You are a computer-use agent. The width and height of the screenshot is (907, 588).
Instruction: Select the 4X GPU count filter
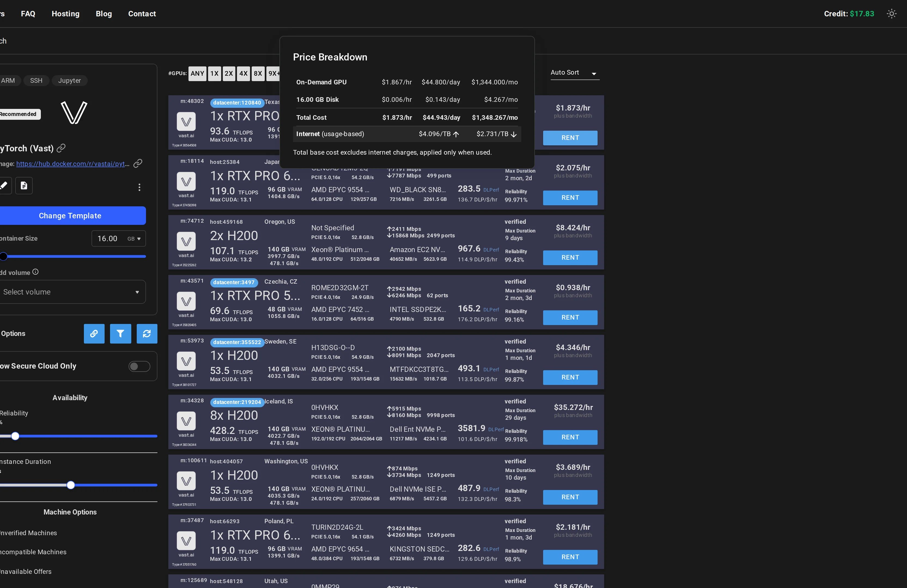pyautogui.click(x=244, y=73)
